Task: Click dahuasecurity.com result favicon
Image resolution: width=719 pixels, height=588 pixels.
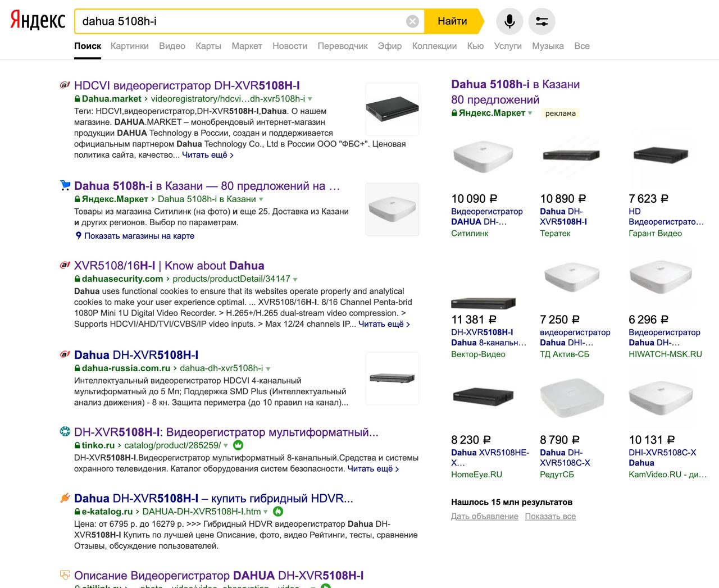Action: point(65,265)
